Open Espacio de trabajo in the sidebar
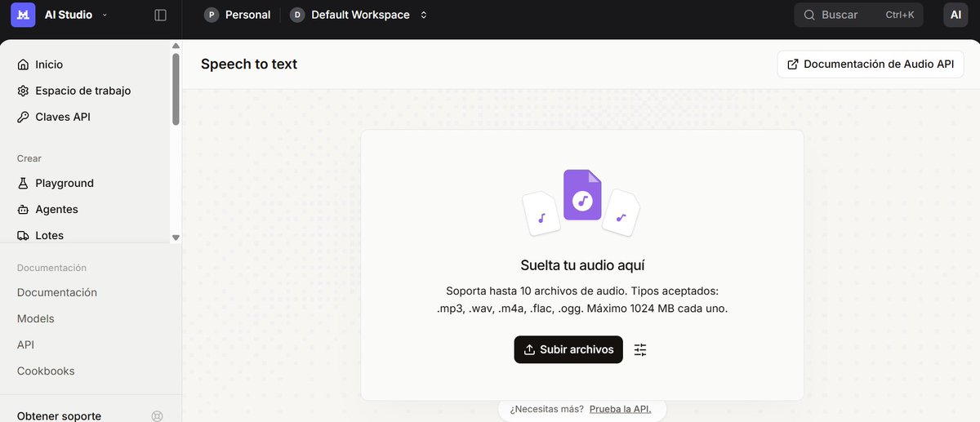 point(85,91)
